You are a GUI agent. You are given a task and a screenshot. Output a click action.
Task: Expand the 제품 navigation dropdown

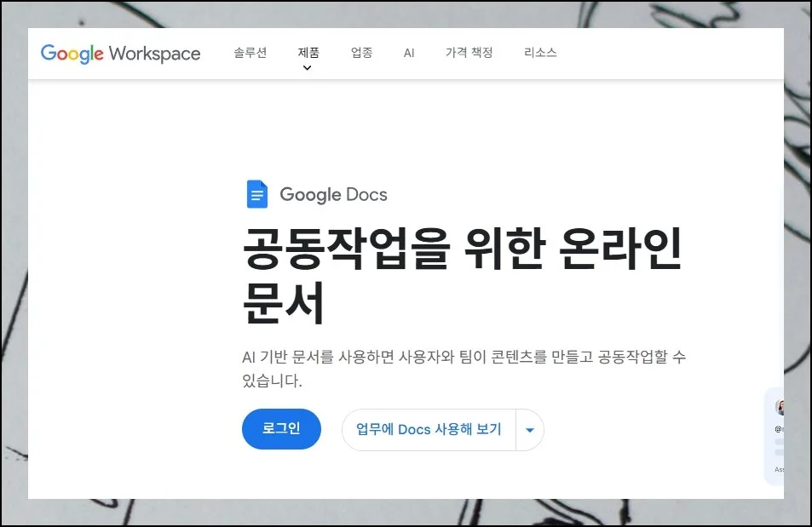coord(307,52)
